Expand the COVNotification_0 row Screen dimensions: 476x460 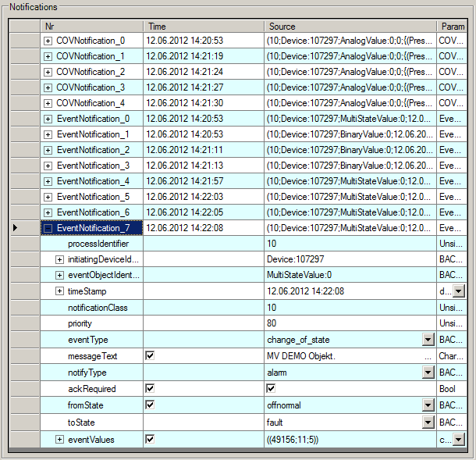48,41
